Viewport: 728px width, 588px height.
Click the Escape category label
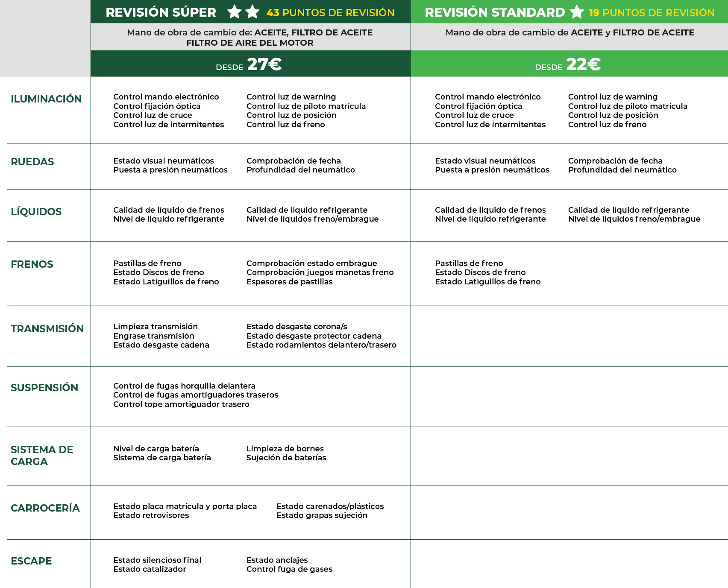coord(31,561)
